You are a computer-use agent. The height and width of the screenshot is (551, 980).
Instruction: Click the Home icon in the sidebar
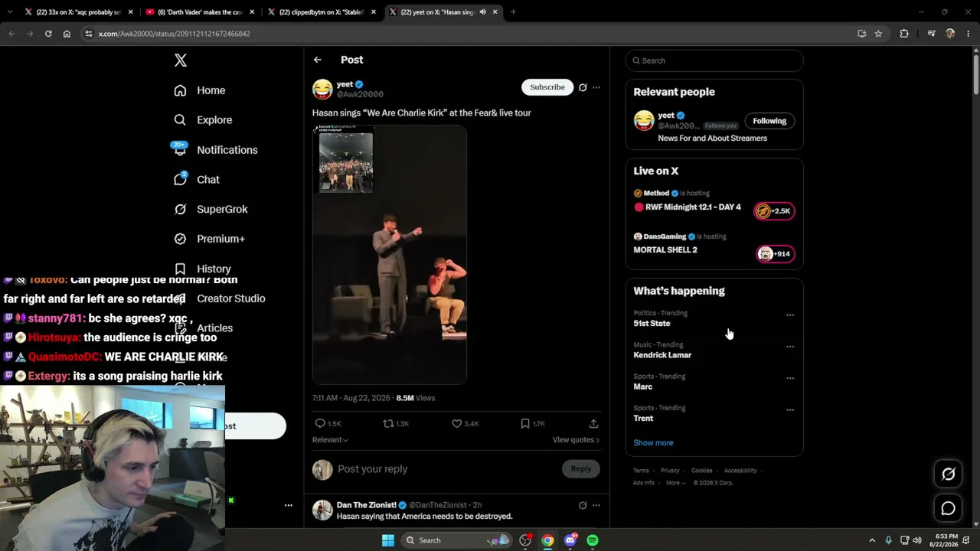click(x=180, y=90)
